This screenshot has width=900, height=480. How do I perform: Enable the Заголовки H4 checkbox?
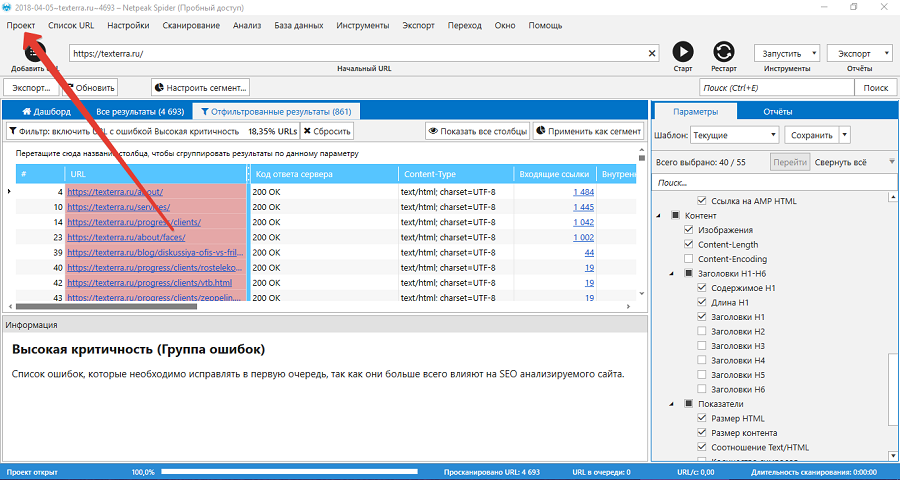tap(701, 360)
